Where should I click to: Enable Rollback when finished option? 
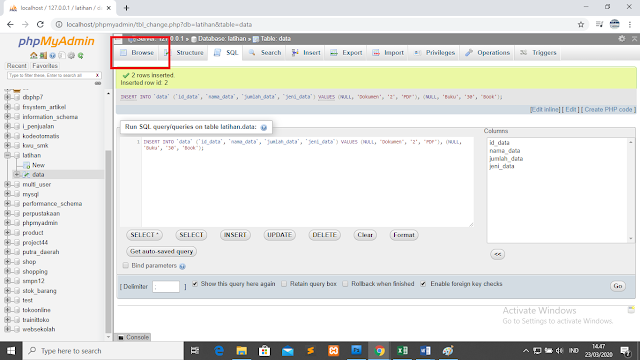click(x=345, y=284)
